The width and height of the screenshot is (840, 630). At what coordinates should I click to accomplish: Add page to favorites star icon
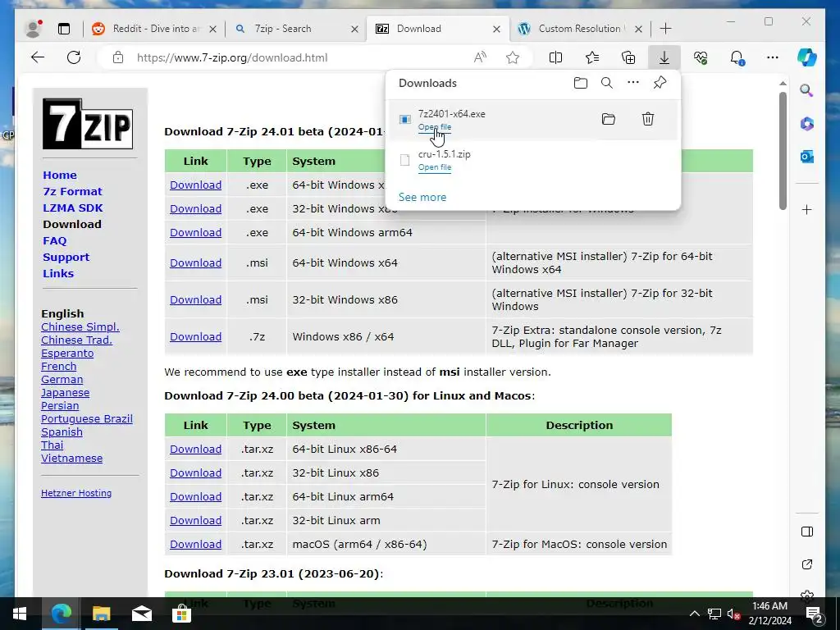coord(513,57)
